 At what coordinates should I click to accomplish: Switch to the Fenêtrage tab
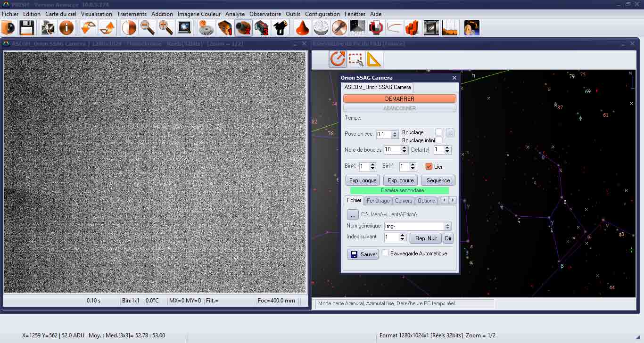click(x=378, y=201)
